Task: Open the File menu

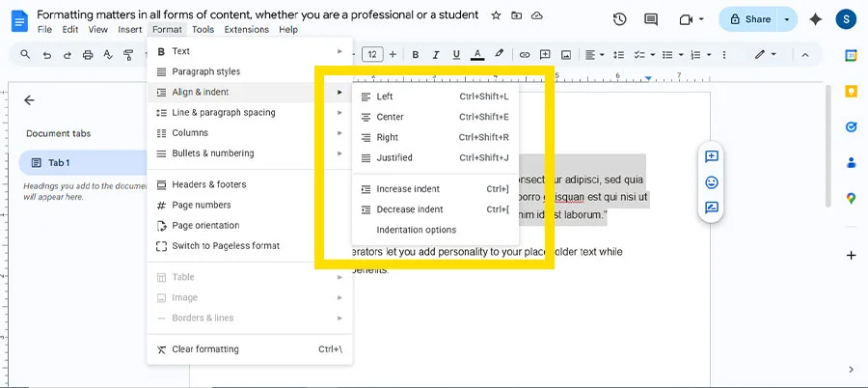Action: (44, 29)
